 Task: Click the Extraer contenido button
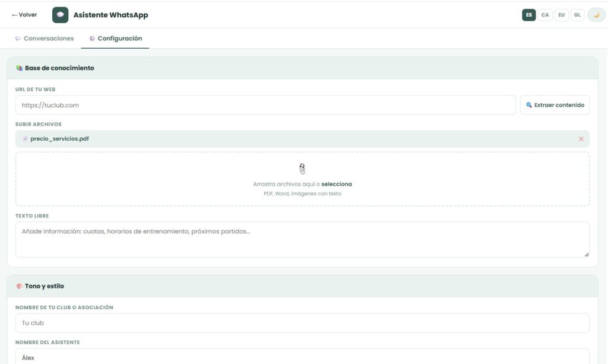coord(555,105)
